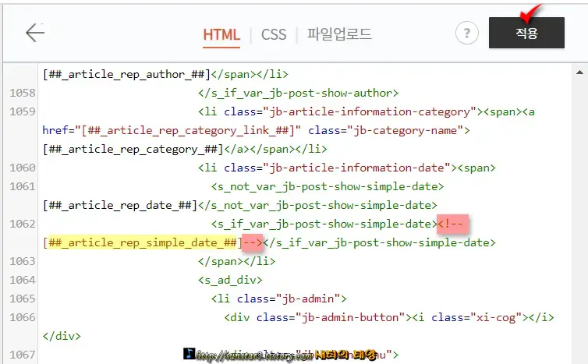Viewport: 588px width, 364px height.
Task: Click the [##_article_rep_category_##] placeholder
Action: (133, 149)
